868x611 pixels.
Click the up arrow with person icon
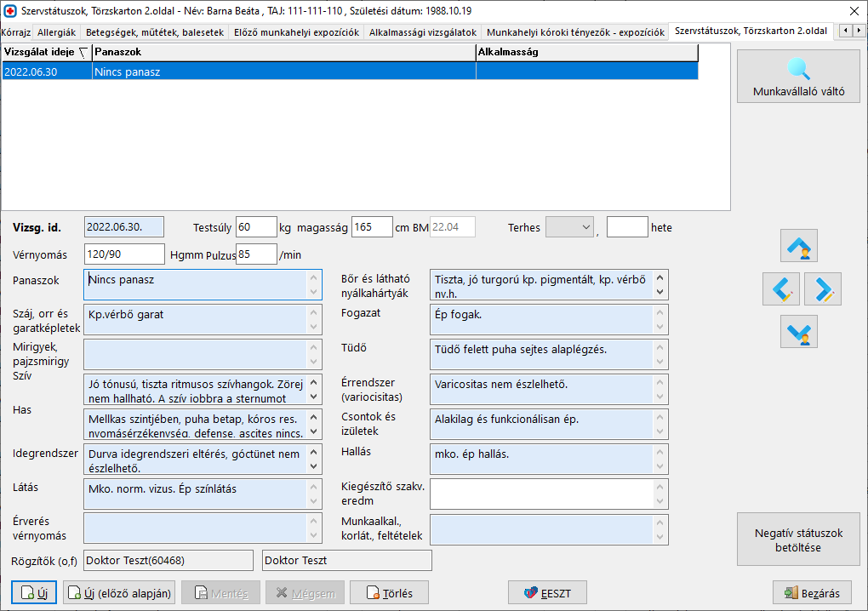click(798, 246)
